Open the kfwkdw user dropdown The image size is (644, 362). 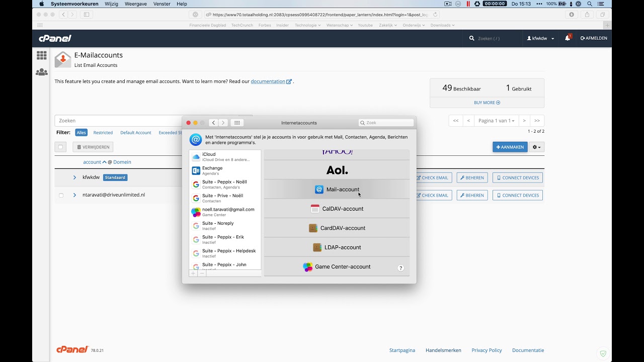coord(540,38)
